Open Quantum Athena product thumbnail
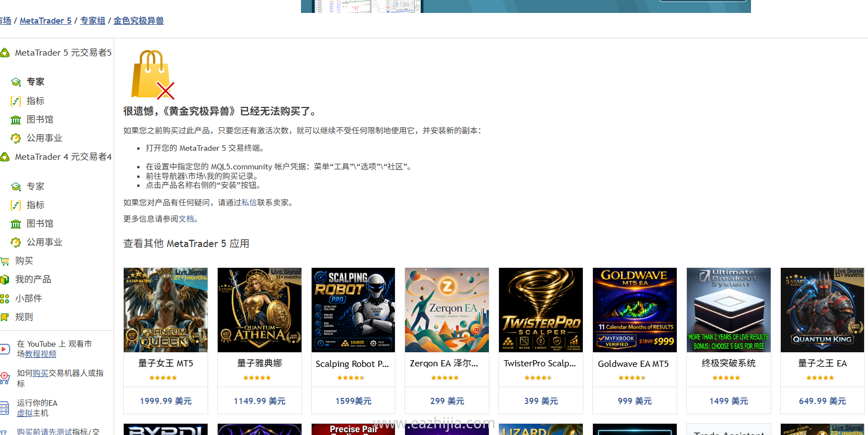This screenshot has width=868, height=435. click(x=259, y=310)
